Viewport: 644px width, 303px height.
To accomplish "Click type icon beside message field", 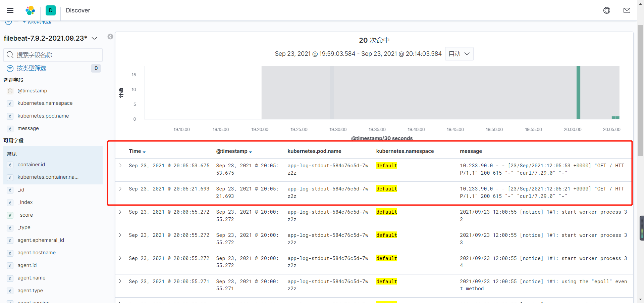I will click(x=10, y=129).
